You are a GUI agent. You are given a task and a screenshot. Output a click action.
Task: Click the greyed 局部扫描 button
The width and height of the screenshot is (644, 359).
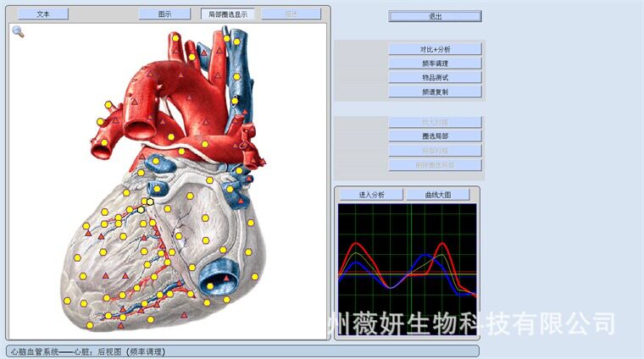pos(435,151)
